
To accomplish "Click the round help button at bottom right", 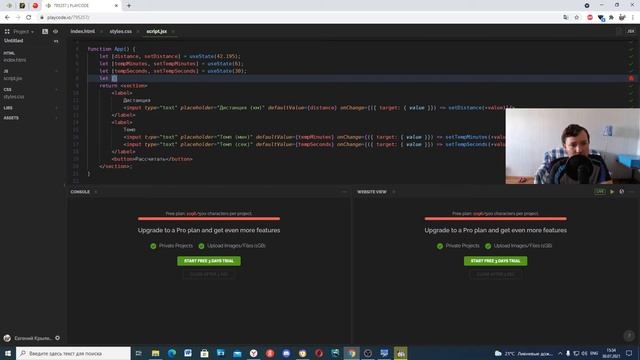I will click(629, 336).
